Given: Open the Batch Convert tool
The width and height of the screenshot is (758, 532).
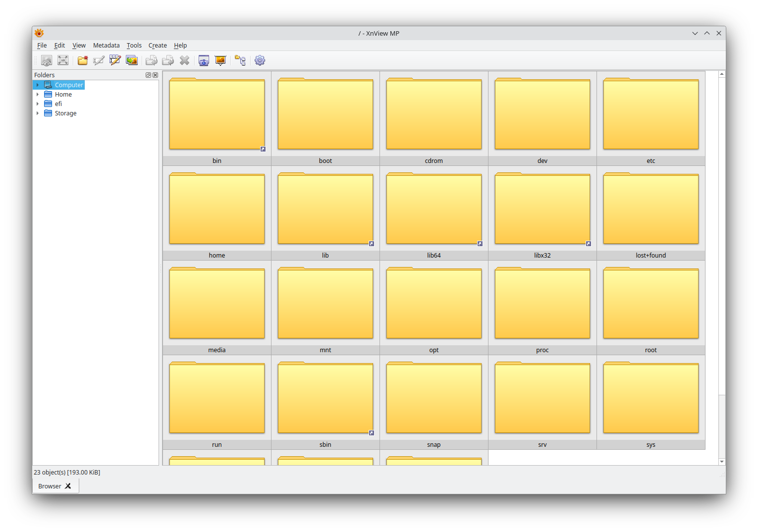Looking at the screenshot, I should click(x=132, y=60).
